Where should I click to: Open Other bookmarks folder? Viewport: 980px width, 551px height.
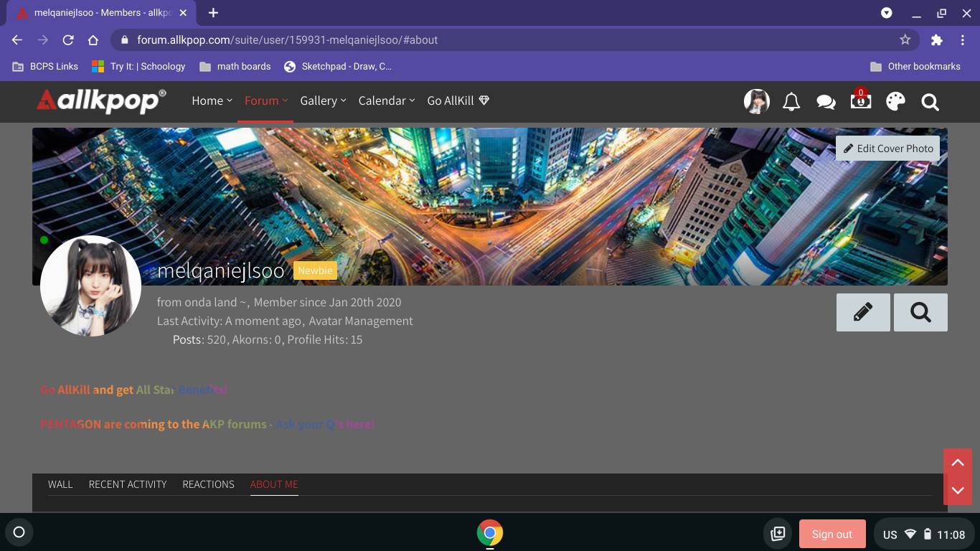tap(915, 66)
